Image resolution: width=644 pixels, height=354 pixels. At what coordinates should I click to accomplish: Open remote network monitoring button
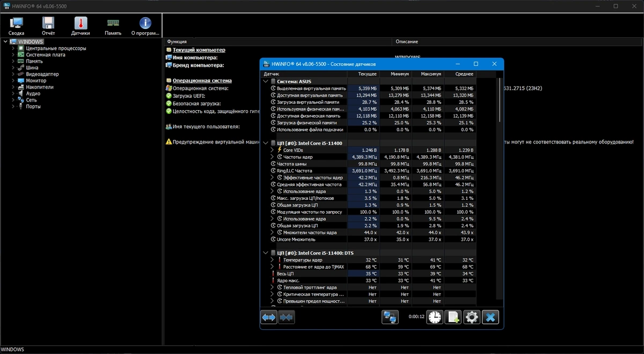(390, 317)
